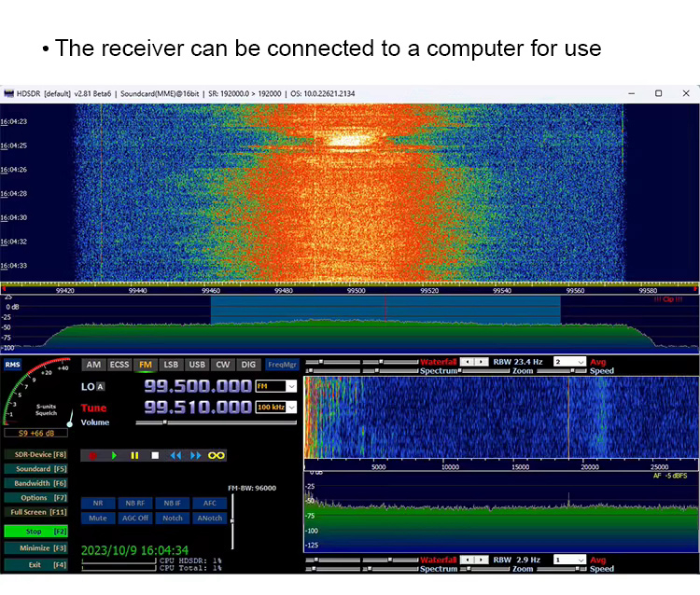Toggle the AGC Off button
700x595 pixels.
point(135,518)
